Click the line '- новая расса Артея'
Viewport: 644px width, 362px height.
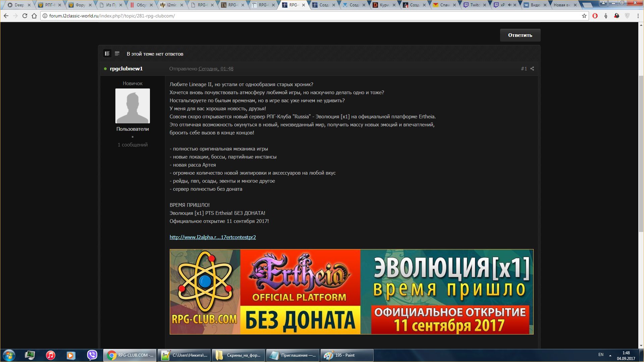click(x=193, y=165)
